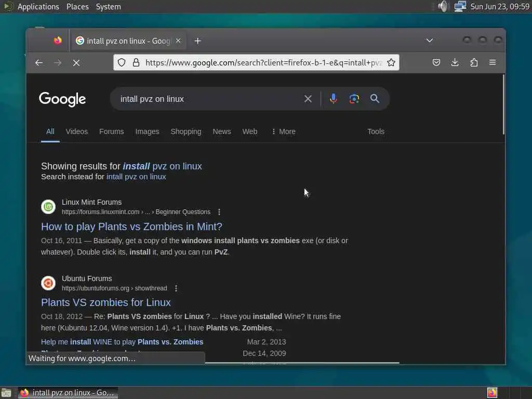Click the magnifier search button
The image size is (532, 399).
(375, 99)
